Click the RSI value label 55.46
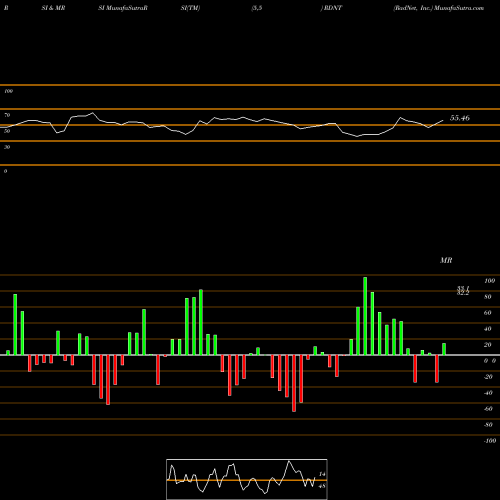Screen dimensions: 500x500 point(460,118)
